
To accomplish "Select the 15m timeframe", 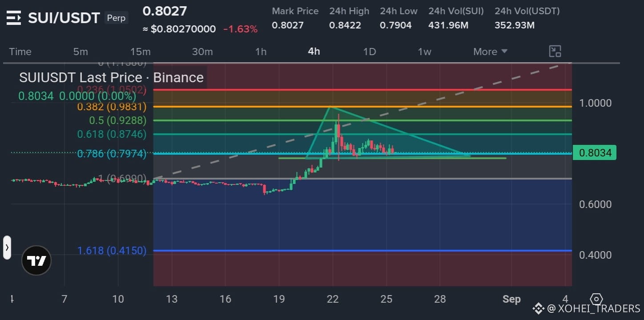I will pos(141,52).
